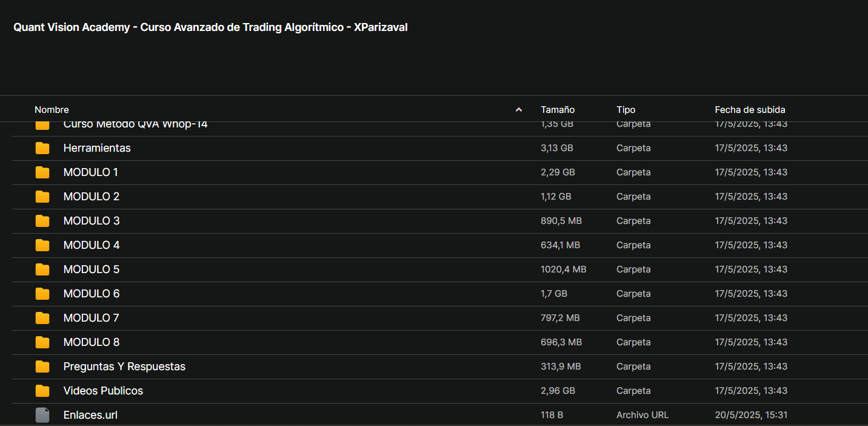Screen dimensions: 868x426
Task: Click the Herramientas folder icon
Action: tap(42, 148)
